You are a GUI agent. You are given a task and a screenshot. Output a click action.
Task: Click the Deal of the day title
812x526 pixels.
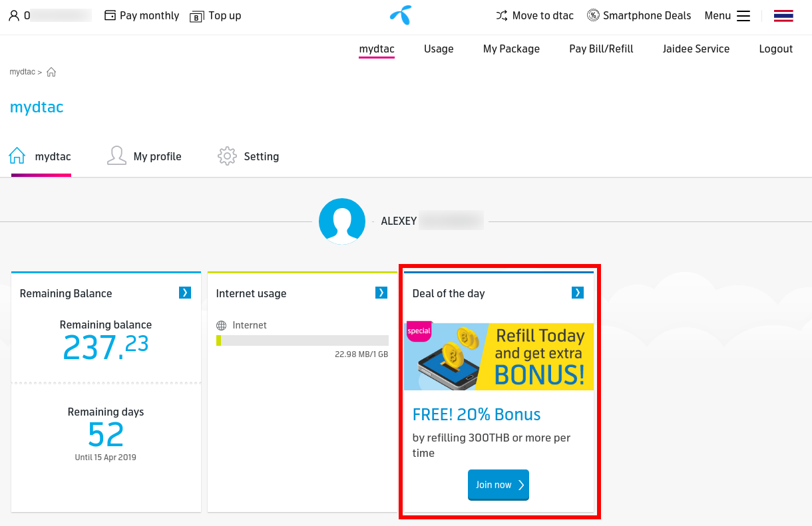point(449,293)
